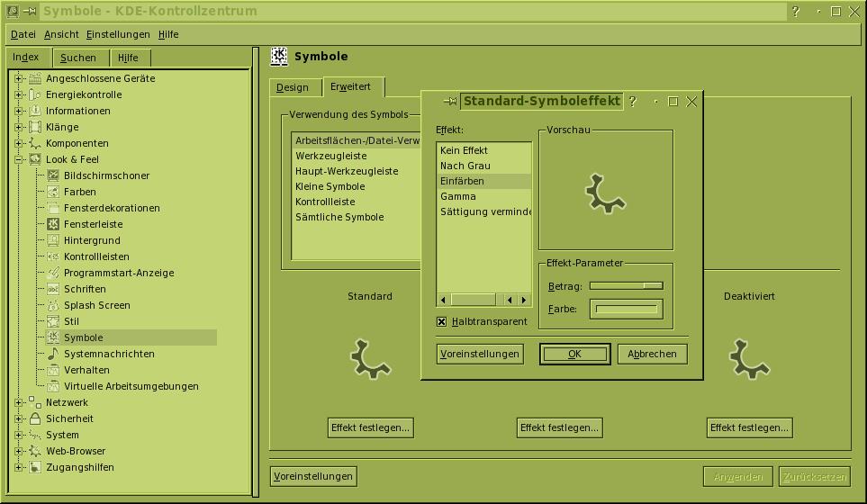Viewport: 867px width, 504px height.
Task: Click the Fensterdekorationen icon
Action: point(53,208)
